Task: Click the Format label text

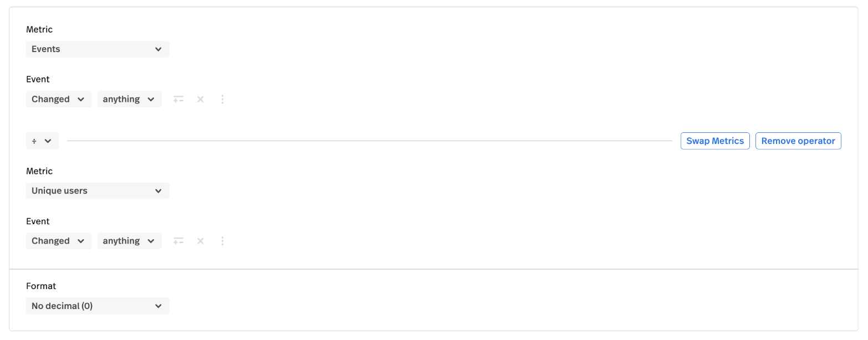Action: pyautogui.click(x=41, y=286)
